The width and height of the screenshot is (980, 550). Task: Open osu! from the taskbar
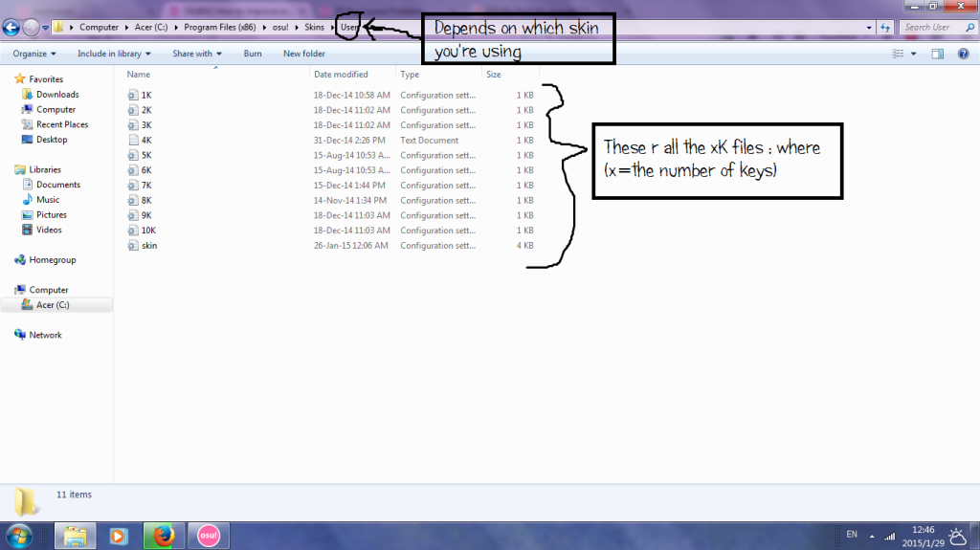click(x=208, y=536)
